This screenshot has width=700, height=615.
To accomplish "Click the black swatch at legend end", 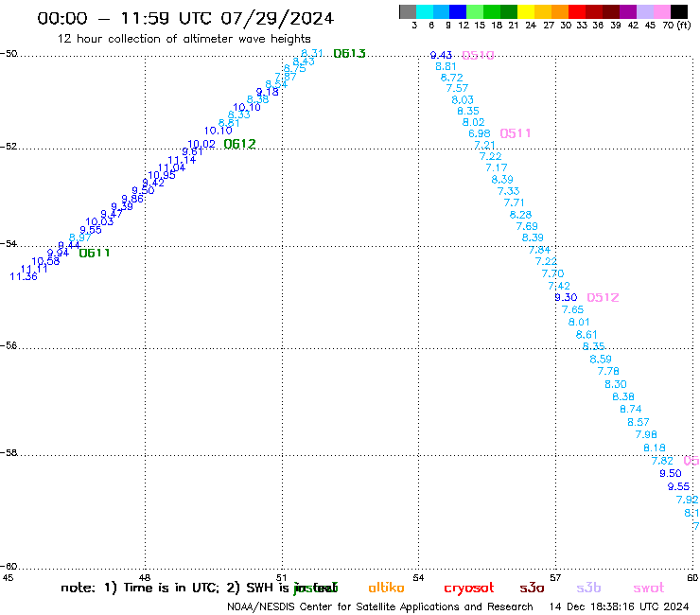I will click(x=679, y=11).
